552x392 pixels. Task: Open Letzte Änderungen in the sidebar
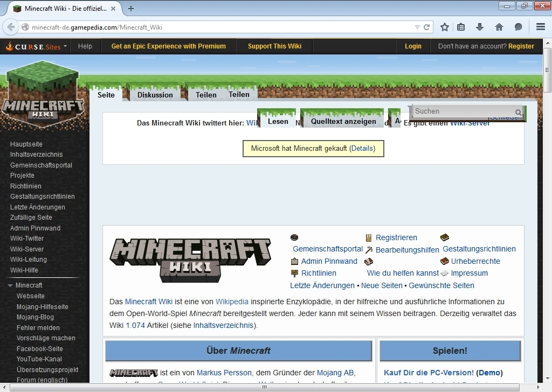pyautogui.click(x=37, y=207)
